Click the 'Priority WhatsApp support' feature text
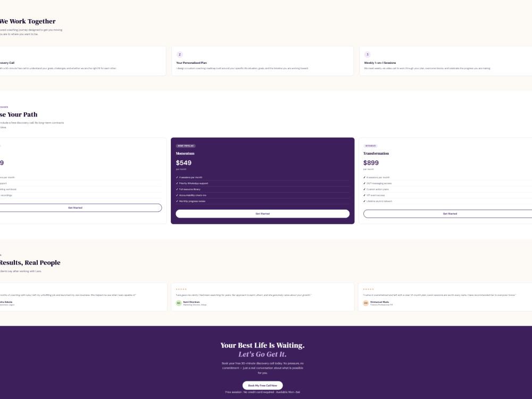This screenshot has width=532, height=399. [x=194, y=183]
